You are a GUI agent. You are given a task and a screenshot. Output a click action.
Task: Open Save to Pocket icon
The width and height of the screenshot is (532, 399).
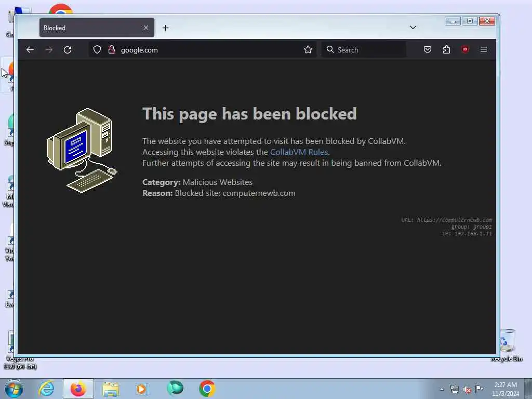point(428,49)
